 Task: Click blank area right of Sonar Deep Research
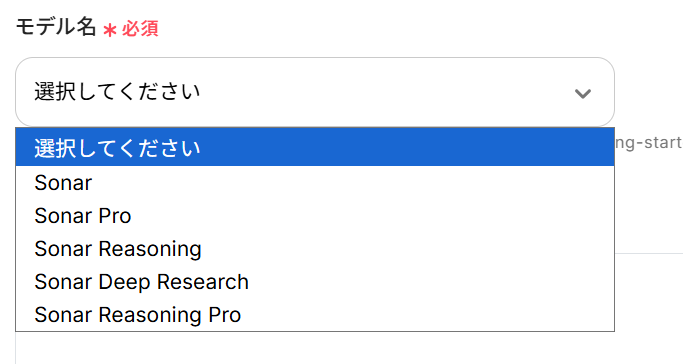(431, 282)
